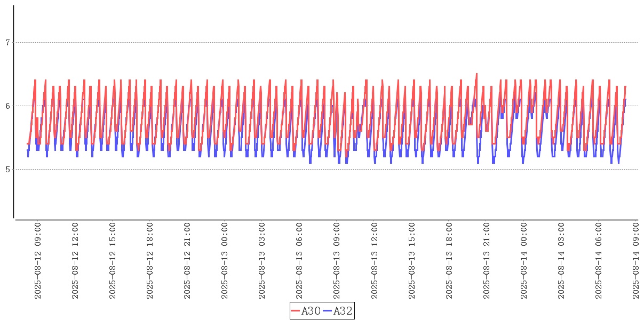
Task: Click the y-axis label 6
Action: click(x=7, y=106)
